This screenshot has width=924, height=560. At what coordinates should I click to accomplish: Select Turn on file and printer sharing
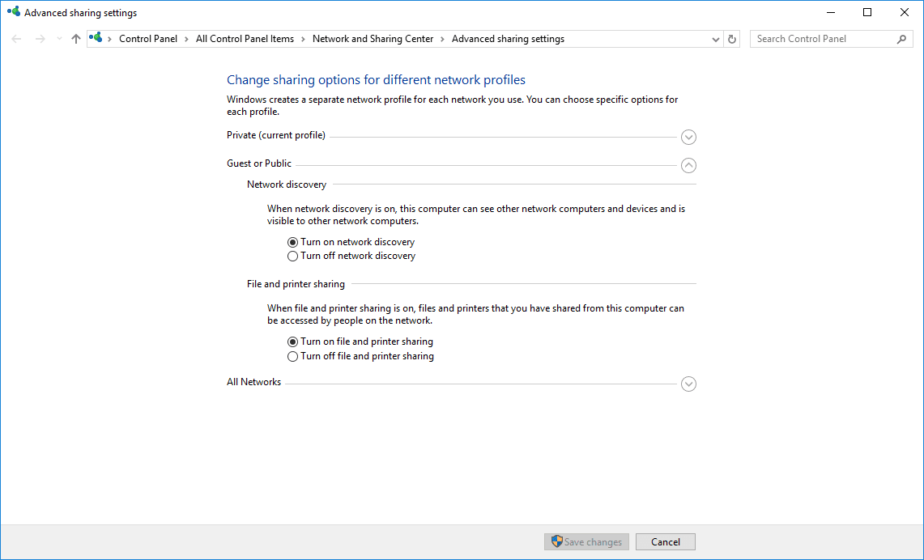coord(293,342)
